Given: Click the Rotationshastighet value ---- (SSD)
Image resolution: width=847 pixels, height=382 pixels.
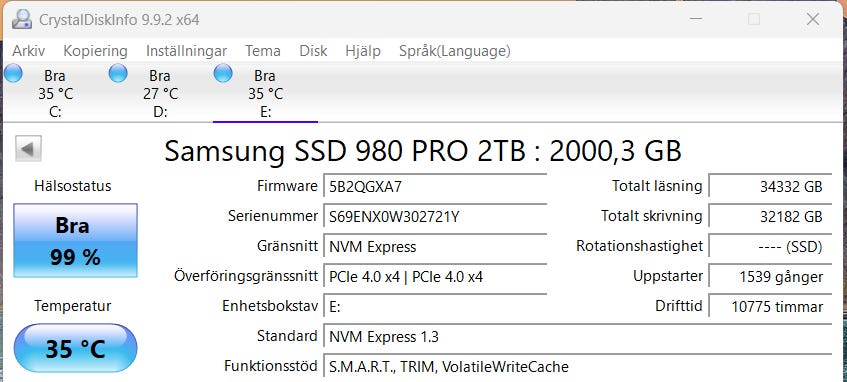Looking at the screenshot, I should point(770,247).
